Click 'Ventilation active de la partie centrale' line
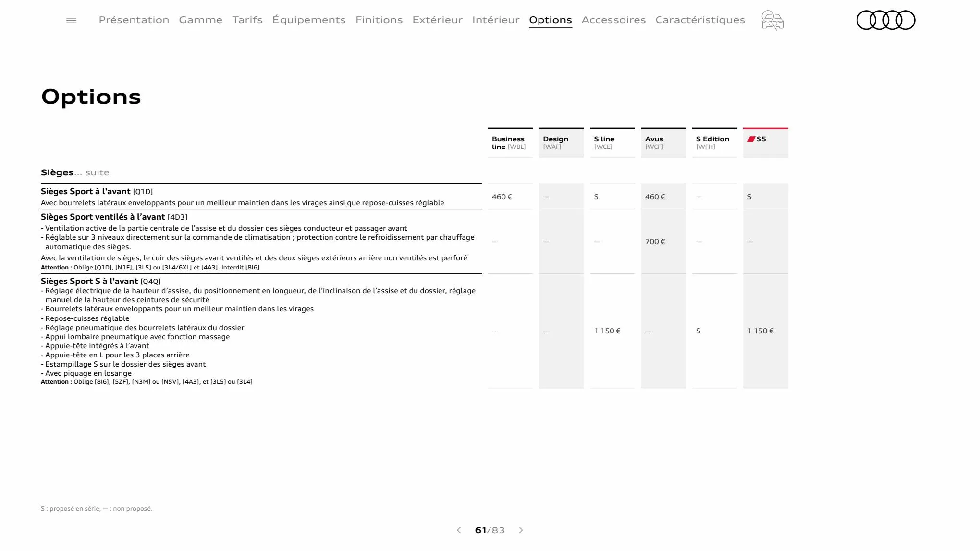Image resolution: width=980 pixels, height=551 pixels. pos(224,228)
